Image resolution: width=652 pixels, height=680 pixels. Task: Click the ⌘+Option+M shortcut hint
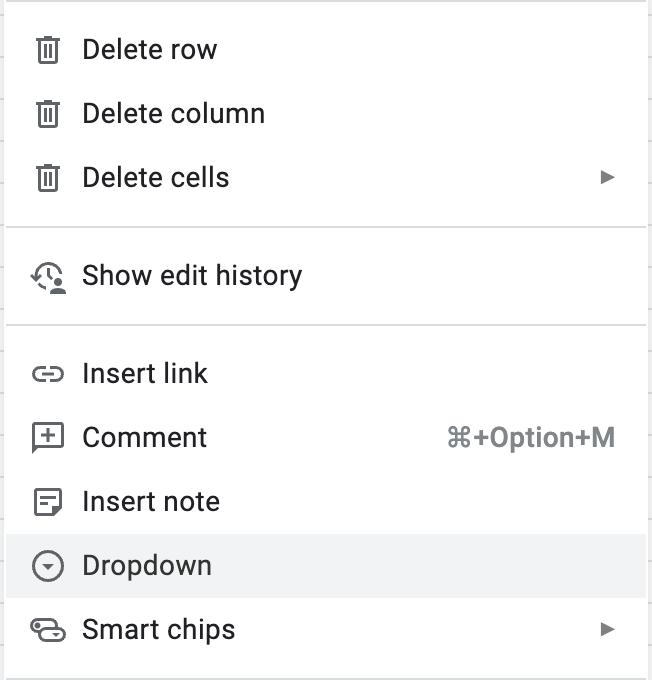pyautogui.click(x=530, y=438)
